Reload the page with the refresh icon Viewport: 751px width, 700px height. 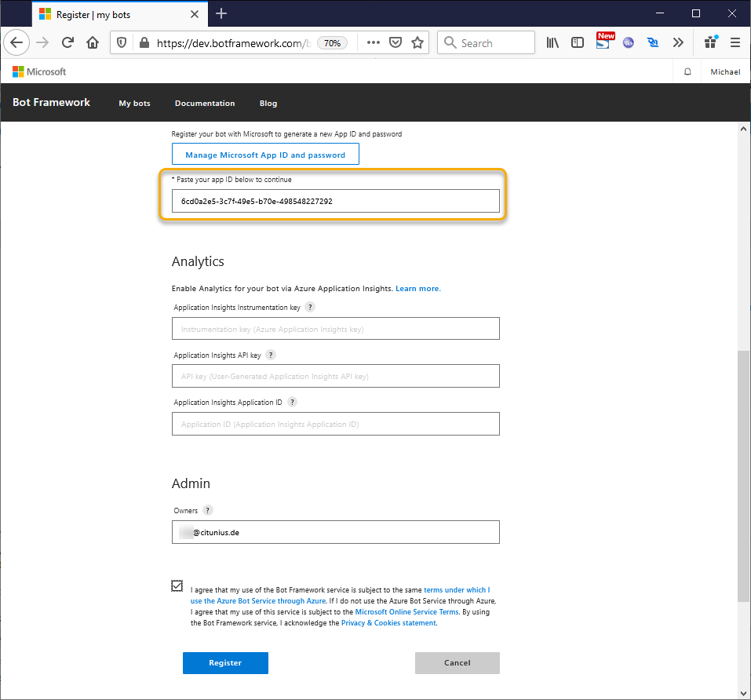[67, 42]
